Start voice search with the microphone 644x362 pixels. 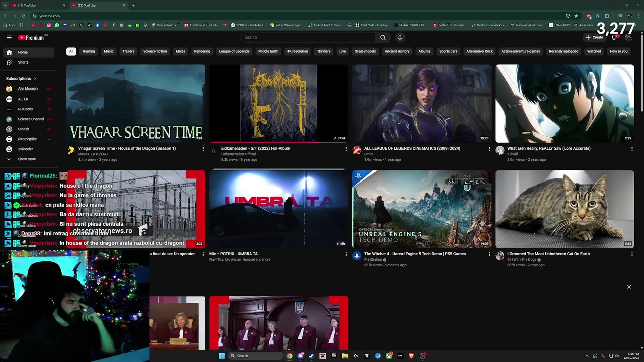coord(400,37)
